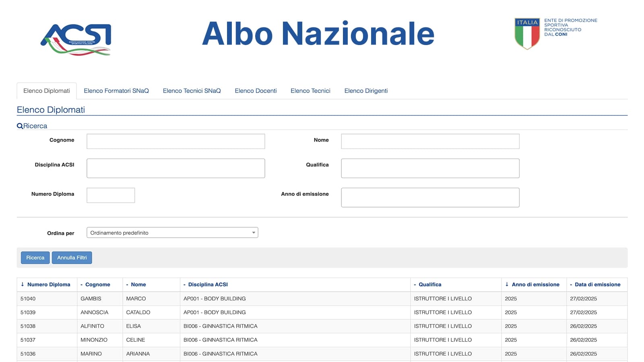Sort table by Cognome column
Image resolution: width=644 pixels, height=362 pixels.
click(97, 284)
